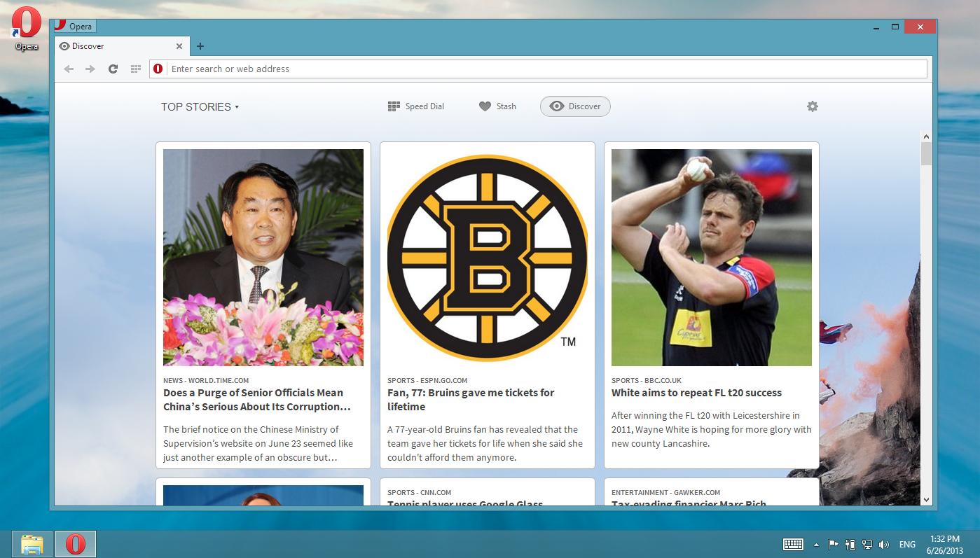
Task: Open a new tab with plus button
Action: point(200,46)
